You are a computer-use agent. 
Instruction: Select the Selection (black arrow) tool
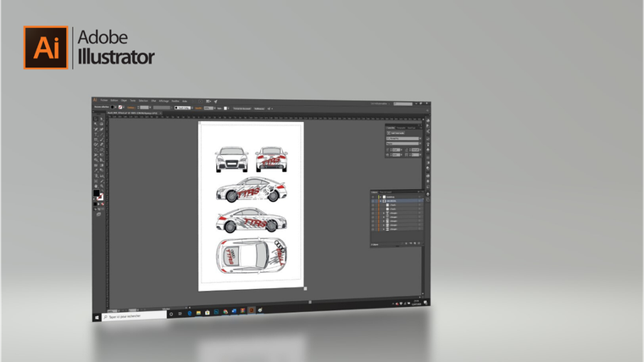pos(96,119)
